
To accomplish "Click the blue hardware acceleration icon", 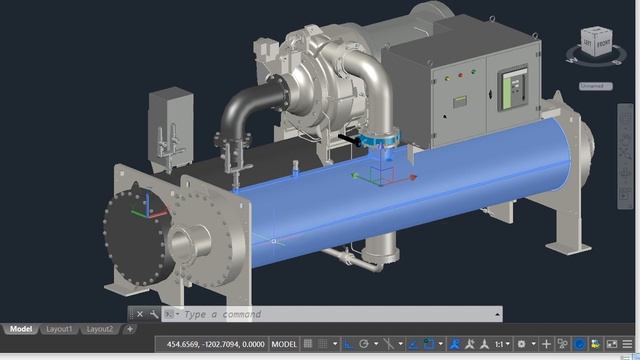I will point(579,344).
